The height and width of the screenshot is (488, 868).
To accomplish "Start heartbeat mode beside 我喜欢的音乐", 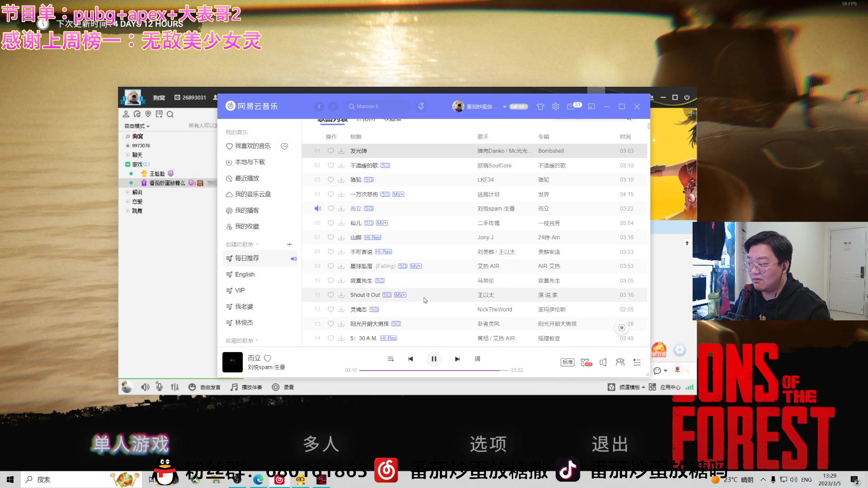I will pos(284,146).
